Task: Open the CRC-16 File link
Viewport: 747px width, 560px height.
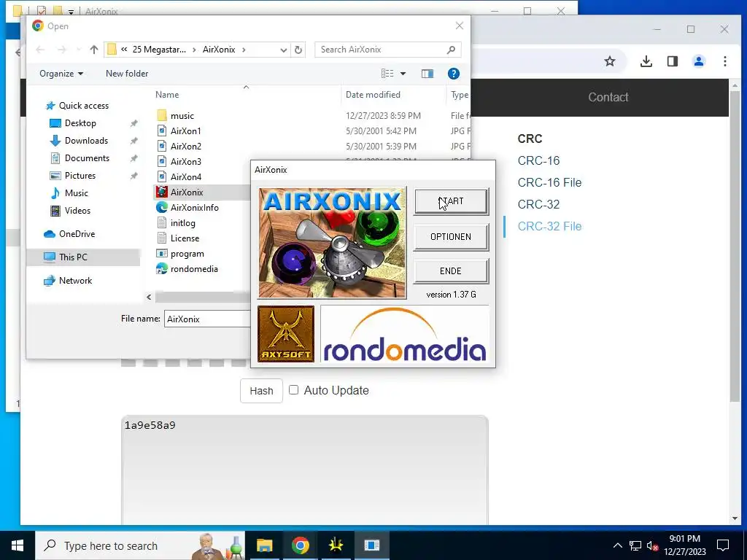Action: [549, 182]
